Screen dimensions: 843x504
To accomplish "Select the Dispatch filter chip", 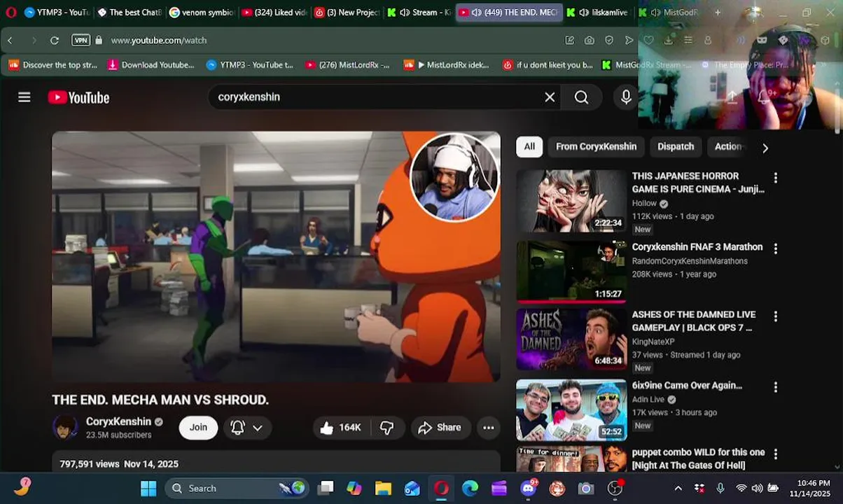I will (676, 146).
